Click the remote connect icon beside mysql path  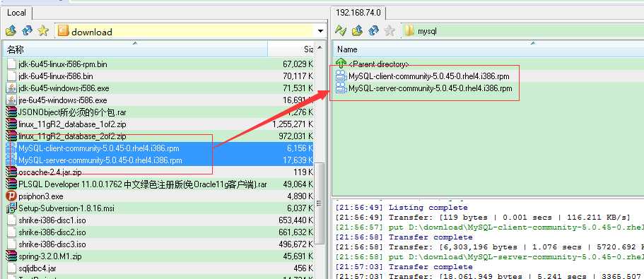click(341, 30)
